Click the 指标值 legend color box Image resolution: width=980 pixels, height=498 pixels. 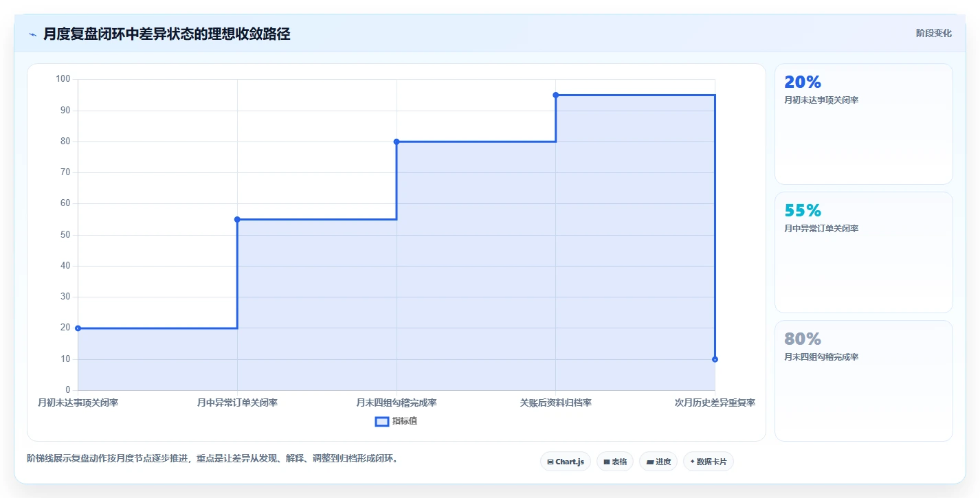click(382, 421)
